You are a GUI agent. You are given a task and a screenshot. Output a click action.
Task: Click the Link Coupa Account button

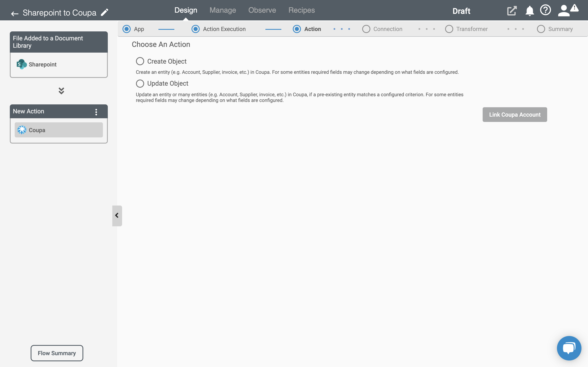[515, 114]
